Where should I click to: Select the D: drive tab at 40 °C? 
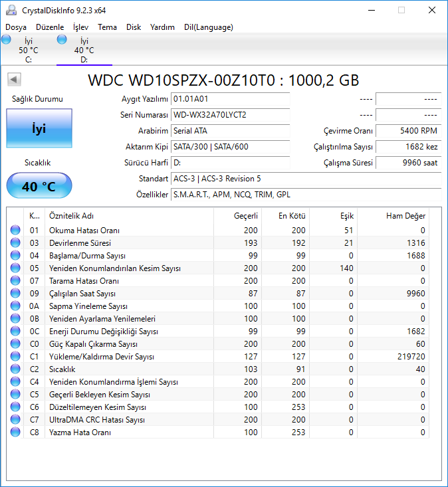tap(84, 50)
